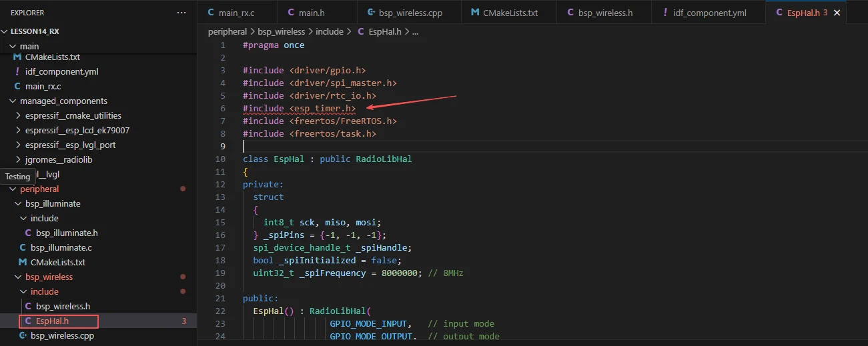868x346 pixels.
Task: Open bsp_illuminate.h in the file tree
Action: coord(67,233)
